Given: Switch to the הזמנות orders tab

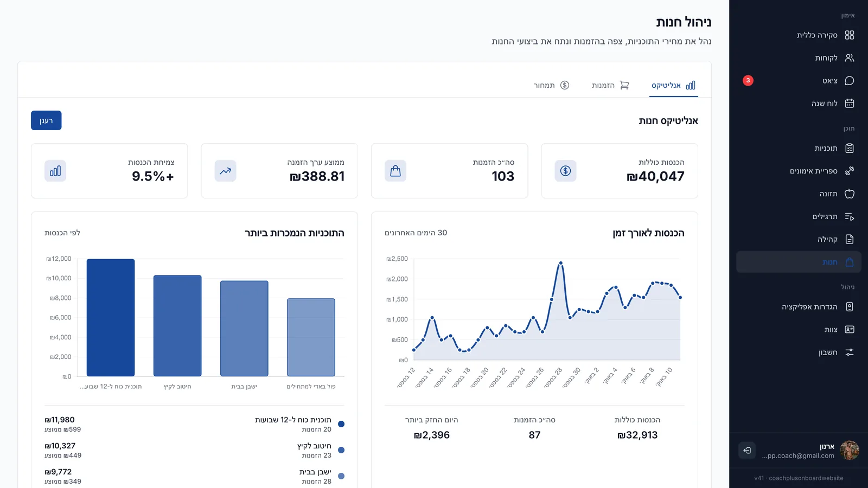Looking at the screenshot, I should tap(610, 86).
